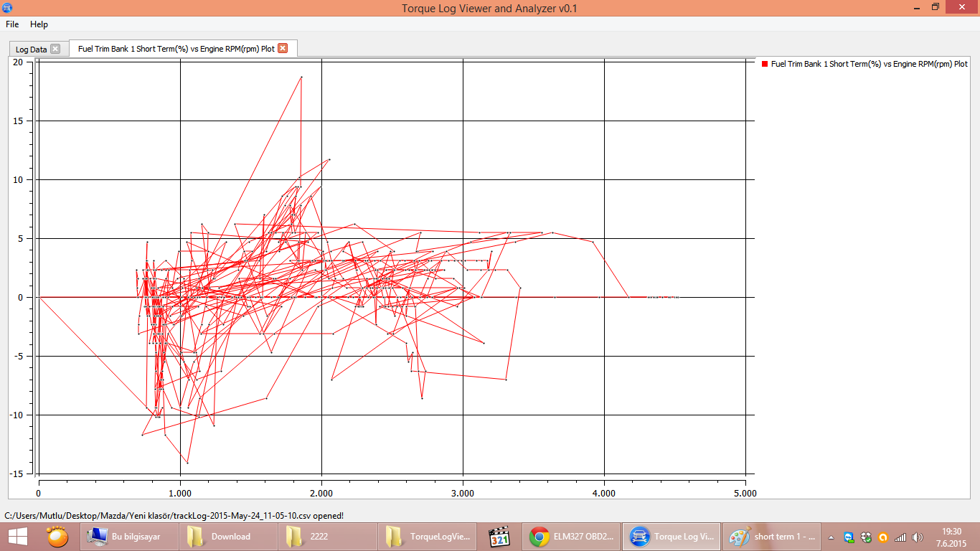Open the orange media player taskbar icon
The image size is (980, 551).
(x=57, y=536)
